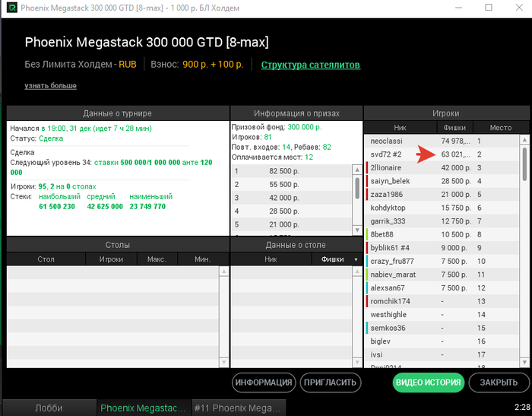Sort tables by Макс. column
This screenshot has height=416, width=532.
pyautogui.click(x=157, y=259)
